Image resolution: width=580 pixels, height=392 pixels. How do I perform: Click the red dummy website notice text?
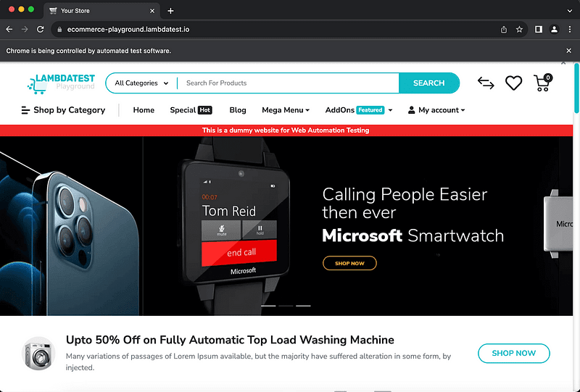coord(286,130)
